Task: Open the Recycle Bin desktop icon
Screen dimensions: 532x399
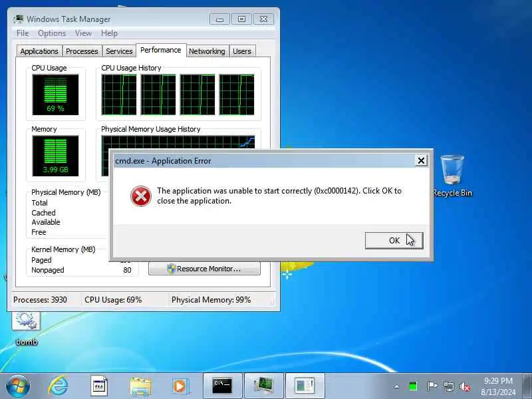Action: (x=452, y=176)
